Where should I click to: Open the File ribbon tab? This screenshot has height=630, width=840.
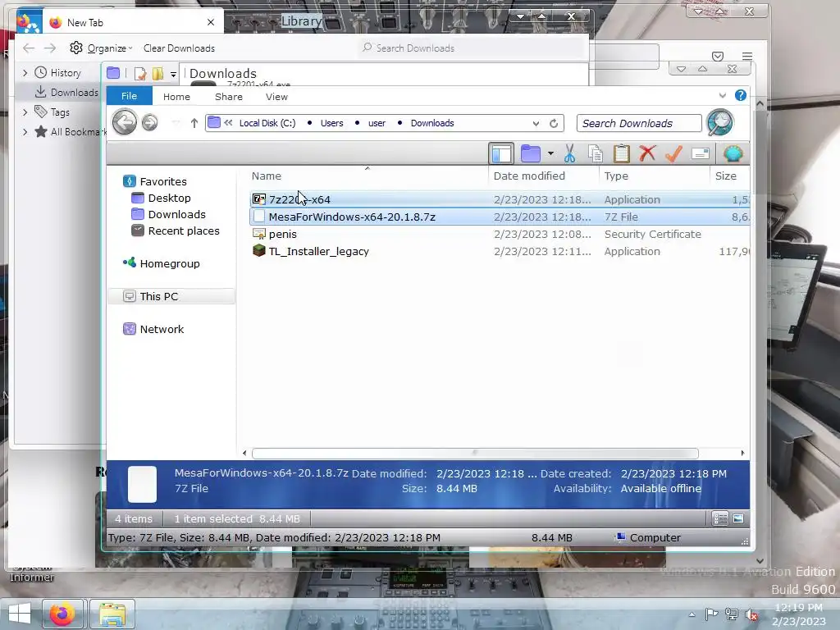(129, 96)
